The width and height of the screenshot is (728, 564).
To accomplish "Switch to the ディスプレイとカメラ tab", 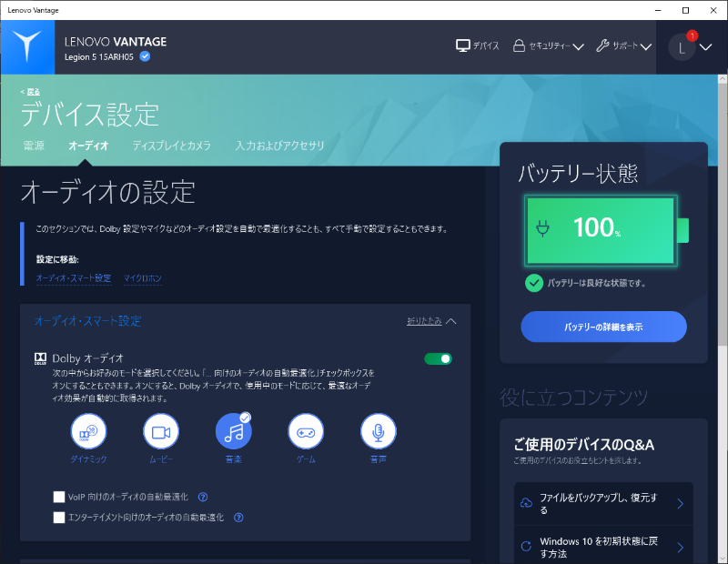I will click(171, 146).
